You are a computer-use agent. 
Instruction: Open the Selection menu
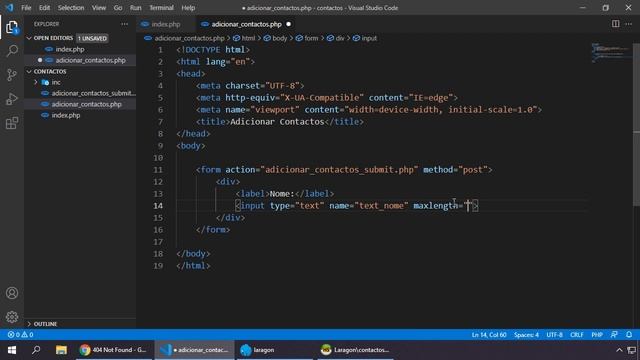click(71, 7)
